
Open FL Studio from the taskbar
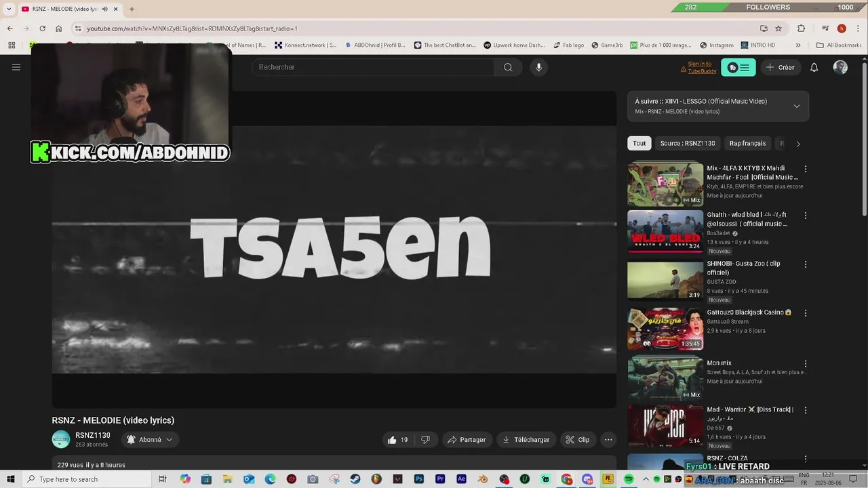pyautogui.click(x=376, y=479)
